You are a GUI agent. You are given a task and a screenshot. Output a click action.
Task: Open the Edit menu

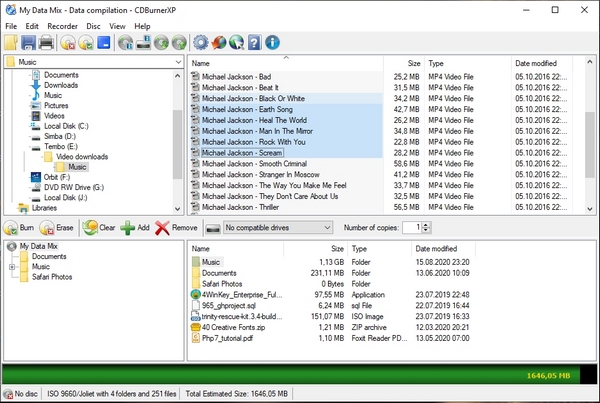[x=32, y=26]
